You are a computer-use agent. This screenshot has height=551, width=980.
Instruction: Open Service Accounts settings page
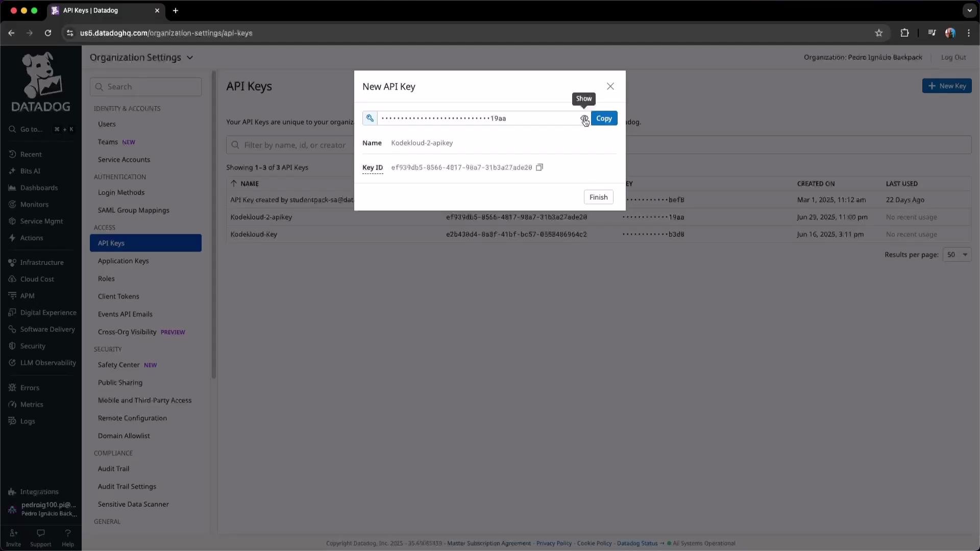(x=124, y=160)
